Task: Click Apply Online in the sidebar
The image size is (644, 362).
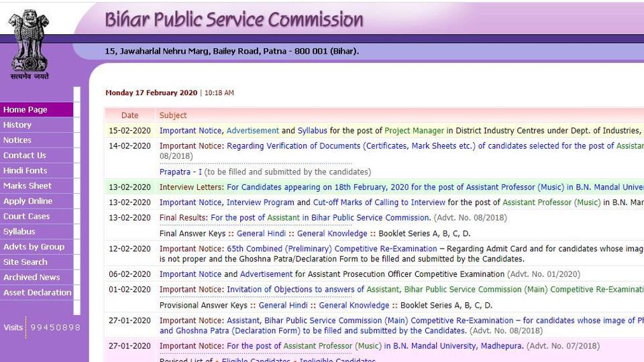Action: (36, 201)
